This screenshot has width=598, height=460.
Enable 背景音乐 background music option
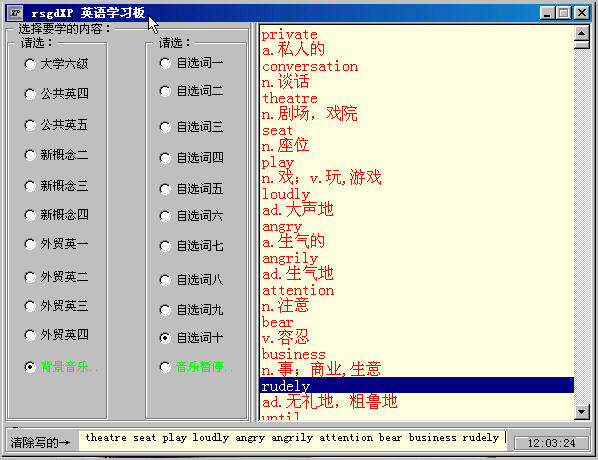click(x=61, y=367)
